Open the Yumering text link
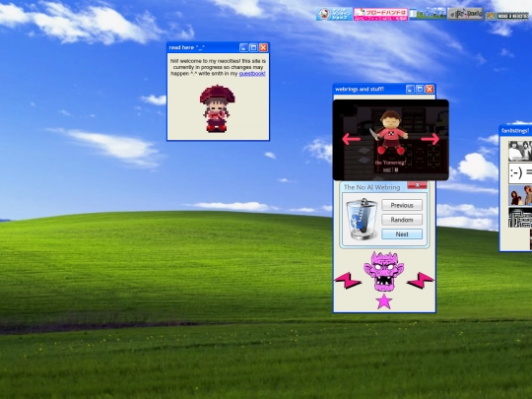 click(x=390, y=163)
